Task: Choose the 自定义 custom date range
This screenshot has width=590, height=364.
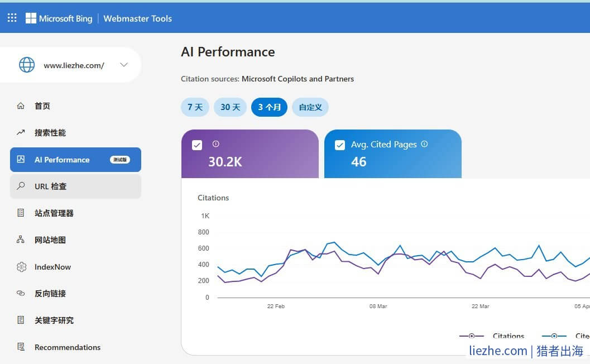Action: pyautogui.click(x=310, y=107)
